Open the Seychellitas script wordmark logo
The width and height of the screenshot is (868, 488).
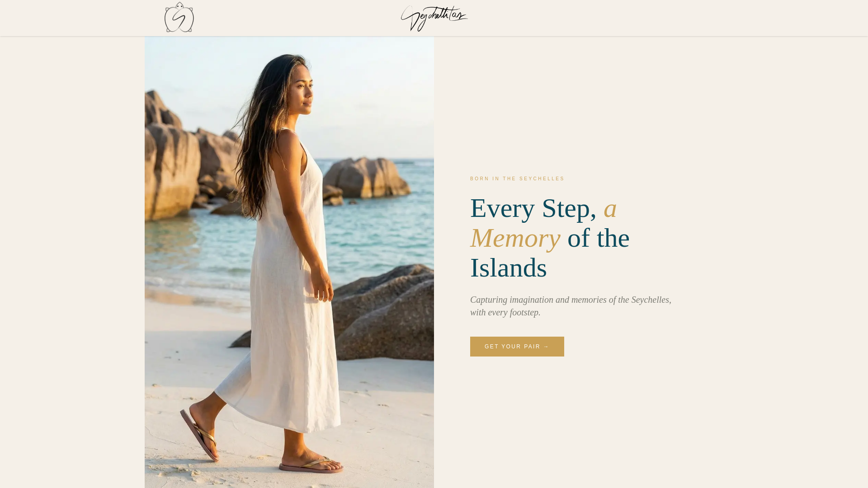[x=434, y=19]
